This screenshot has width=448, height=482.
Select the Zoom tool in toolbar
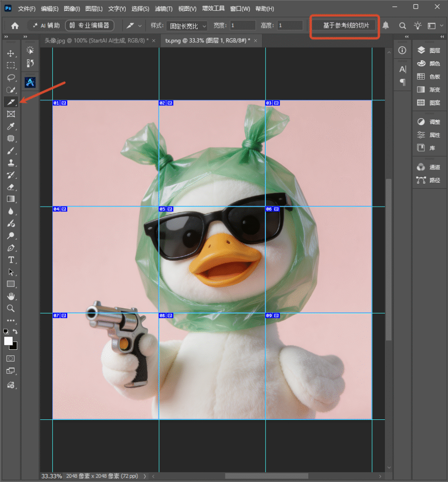point(11,308)
